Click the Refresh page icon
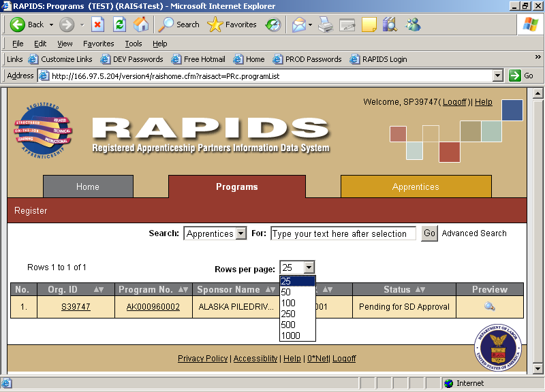This screenshot has width=545, height=392. click(119, 24)
